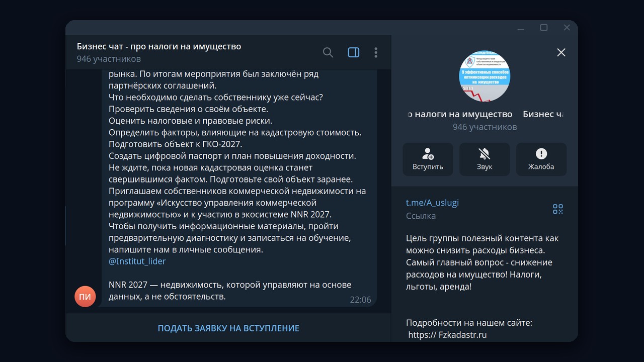Click the chat title Бизнес чат header

[159, 46]
